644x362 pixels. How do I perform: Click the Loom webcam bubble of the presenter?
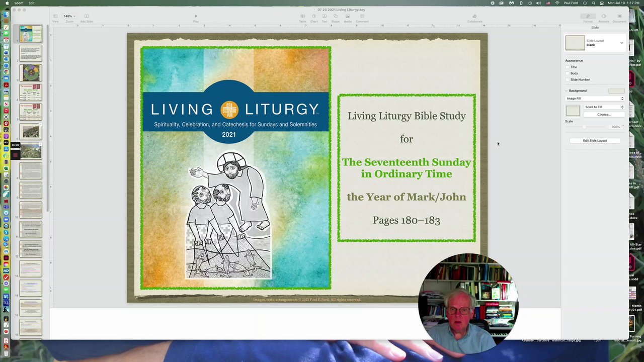pyautogui.click(x=468, y=305)
